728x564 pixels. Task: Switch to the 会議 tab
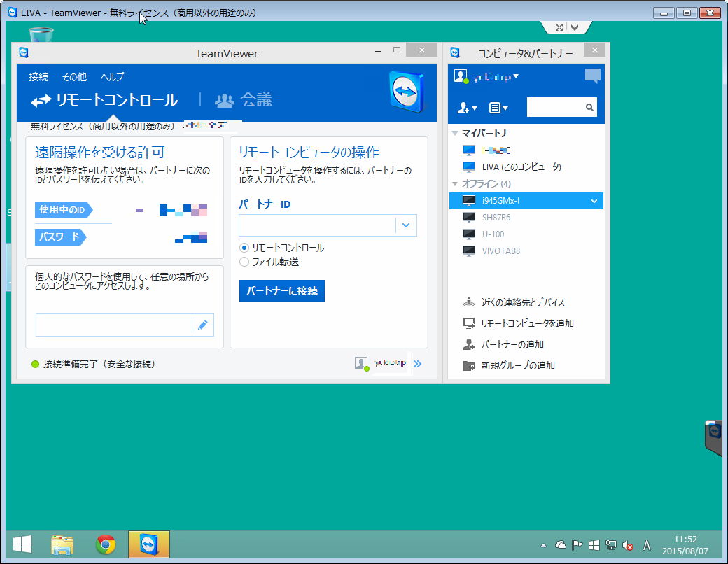(244, 100)
